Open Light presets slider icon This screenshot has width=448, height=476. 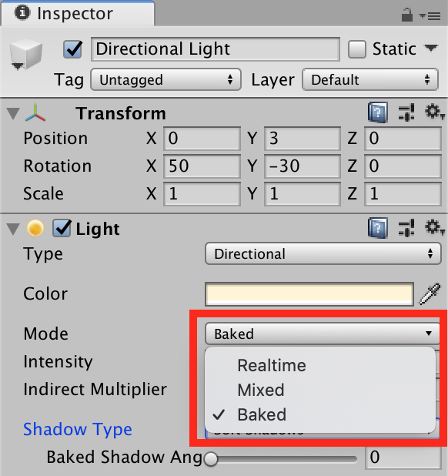pos(406,228)
